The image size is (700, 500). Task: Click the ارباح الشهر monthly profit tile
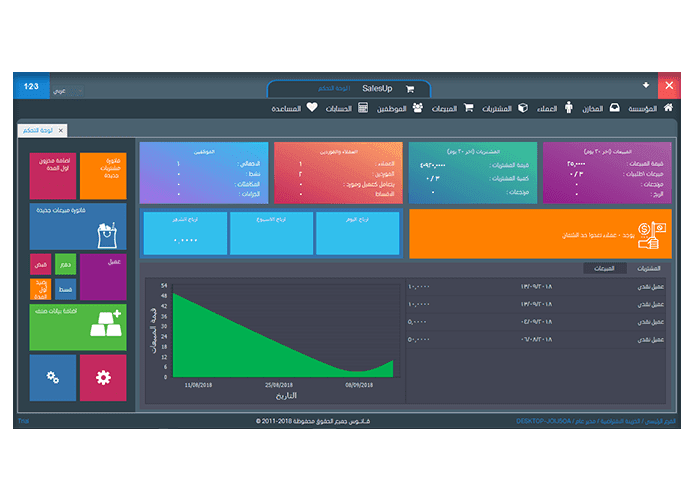(x=185, y=233)
